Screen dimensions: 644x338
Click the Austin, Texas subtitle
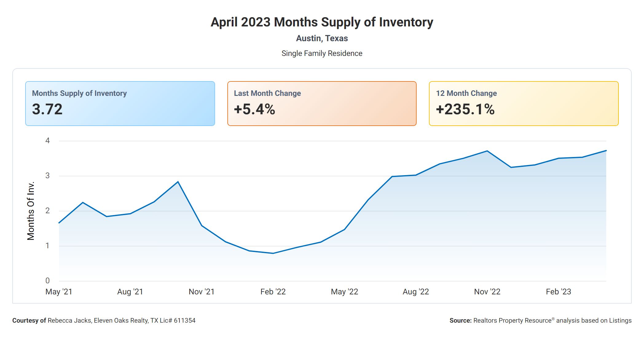pos(322,38)
